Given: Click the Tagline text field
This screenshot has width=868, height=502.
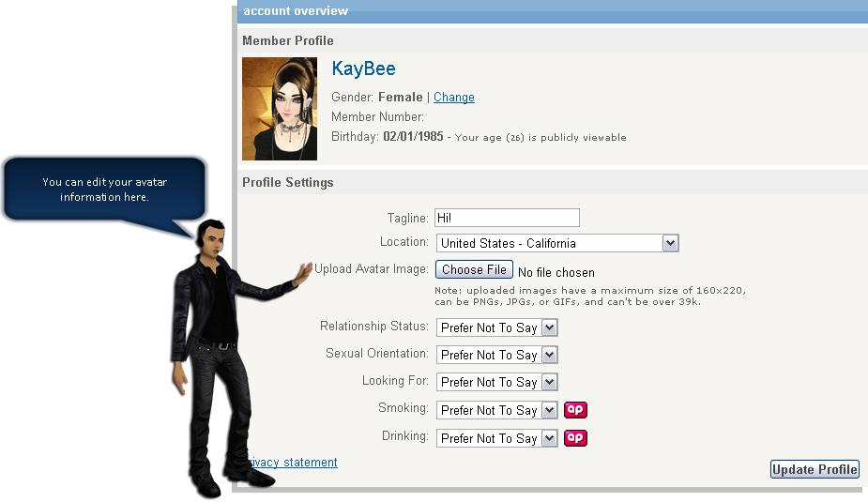Looking at the screenshot, I should tap(507, 218).
